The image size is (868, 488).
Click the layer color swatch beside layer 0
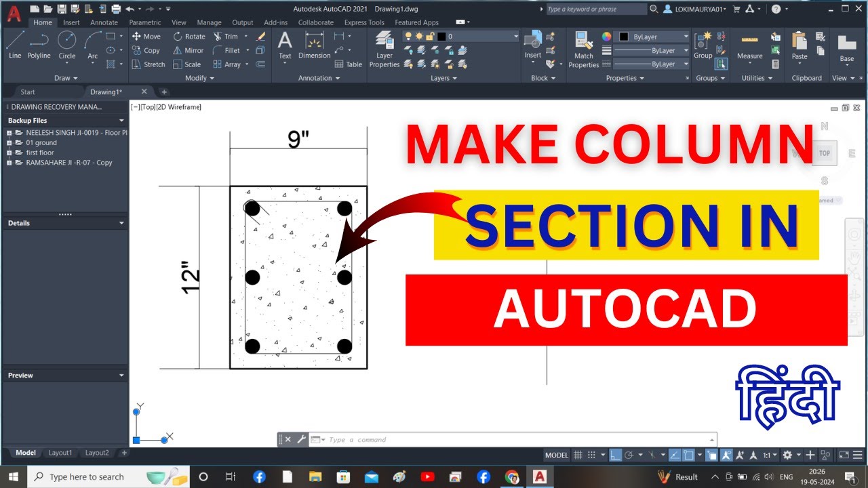coord(441,37)
